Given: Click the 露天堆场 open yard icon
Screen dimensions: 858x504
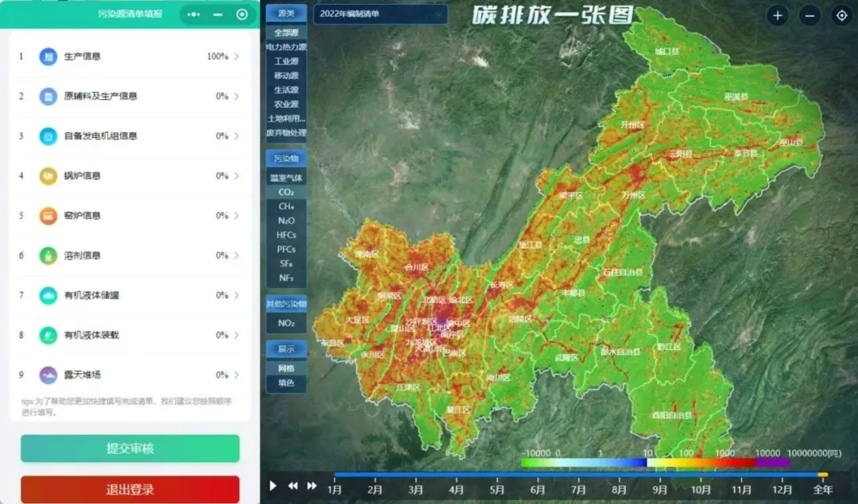Looking at the screenshot, I should 48,375.
